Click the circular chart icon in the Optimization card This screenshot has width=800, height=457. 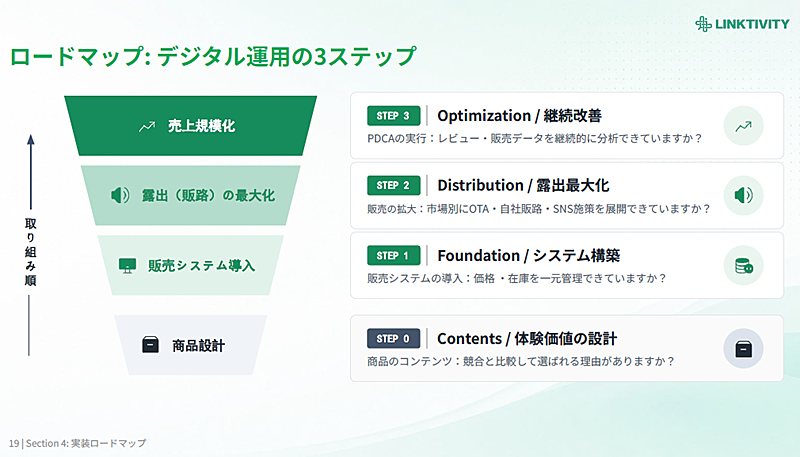point(743,126)
